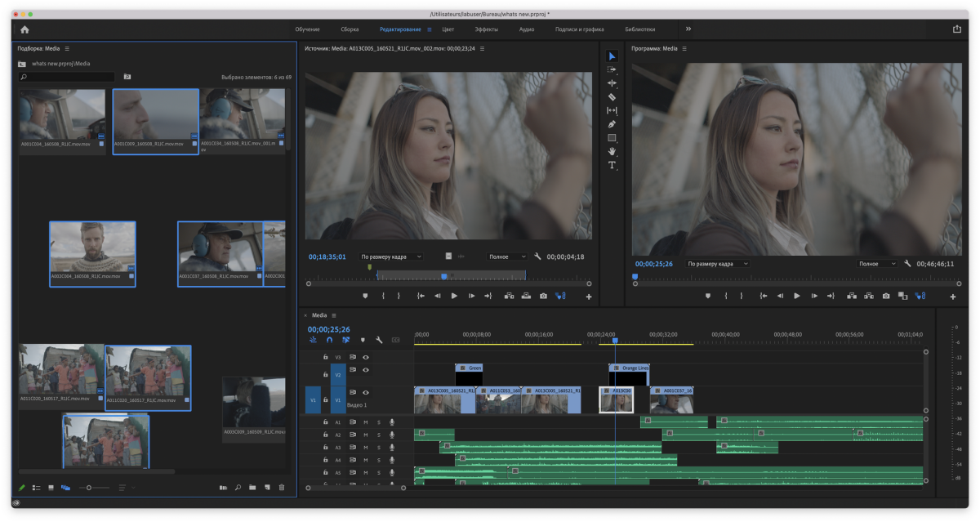Select the Ripple Edit tool
Viewport: 980px width, 522px height.
pos(612,83)
